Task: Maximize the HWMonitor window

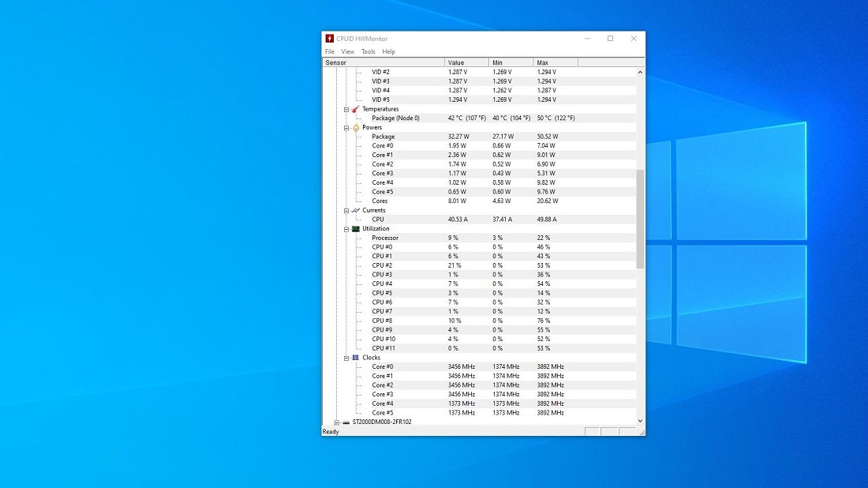Action: (x=610, y=39)
